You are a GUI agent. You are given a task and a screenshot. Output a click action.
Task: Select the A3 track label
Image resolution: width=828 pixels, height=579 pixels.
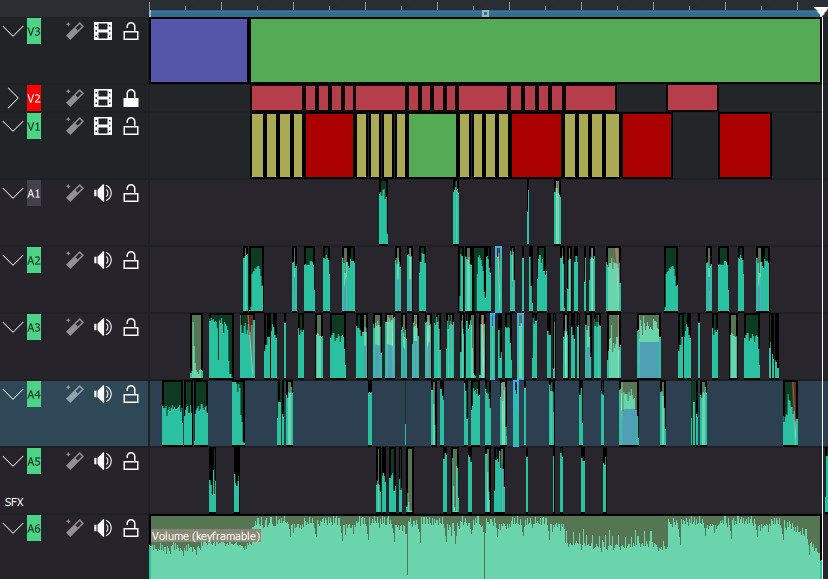(34, 328)
